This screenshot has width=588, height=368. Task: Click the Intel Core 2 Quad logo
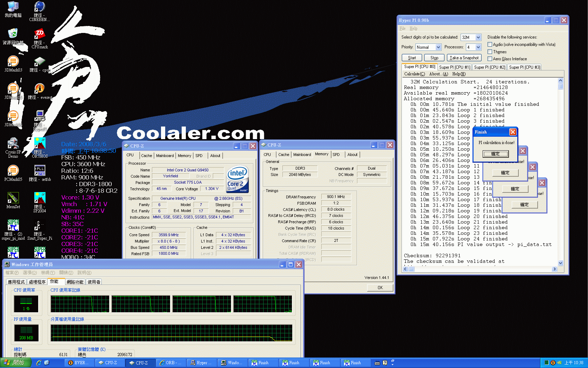[x=238, y=179]
